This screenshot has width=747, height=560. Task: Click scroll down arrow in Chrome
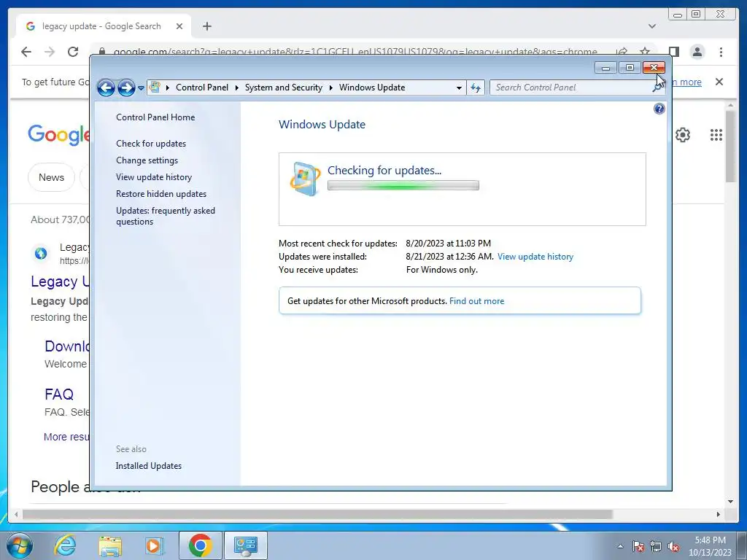click(730, 502)
